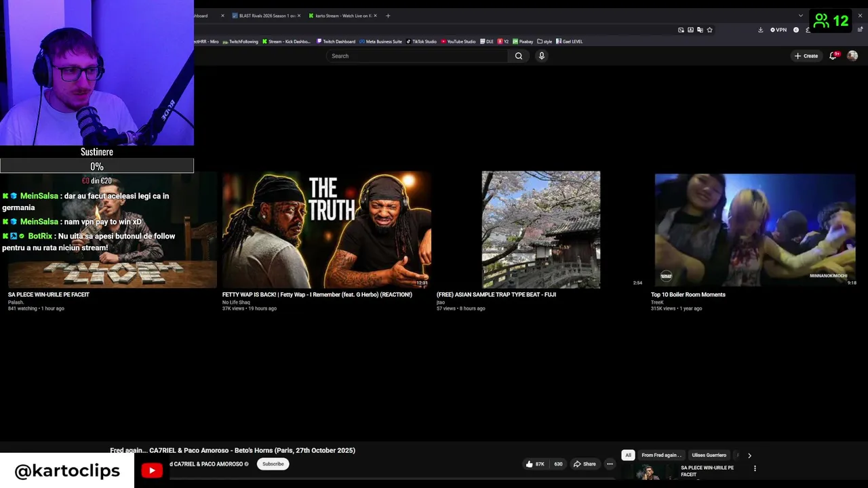Open ASIAN SAMPLE TRAP TYPE BEAT thumbnail
The width and height of the screenshot is (868, 488).
pos(540,230)
